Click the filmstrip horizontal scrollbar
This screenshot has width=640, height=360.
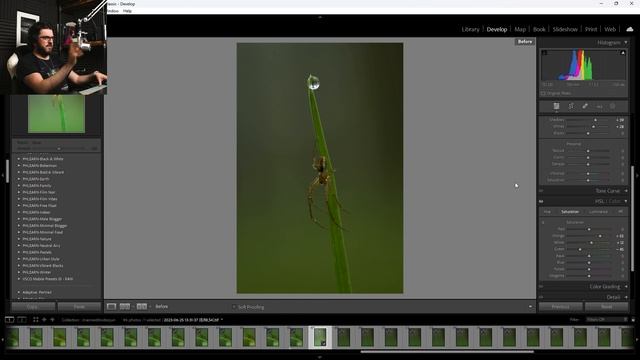tap(447, 351)
